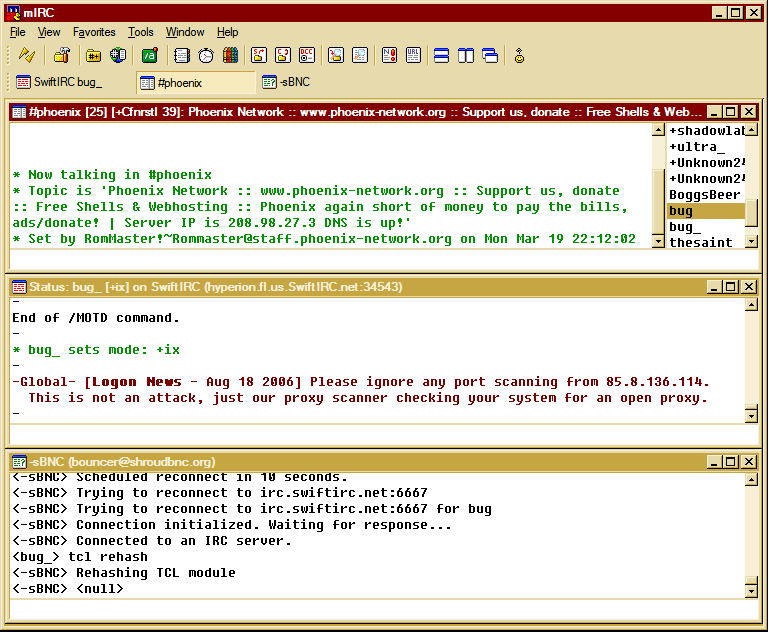
Task: Select BoggsBeer in the nick list
Action: pyautogui.click(x=706, y=195)
